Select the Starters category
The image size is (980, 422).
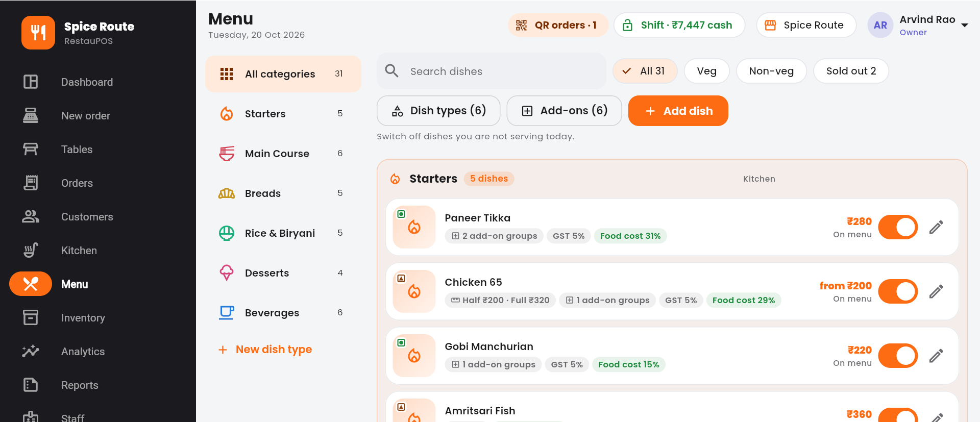tap(283, 114)
